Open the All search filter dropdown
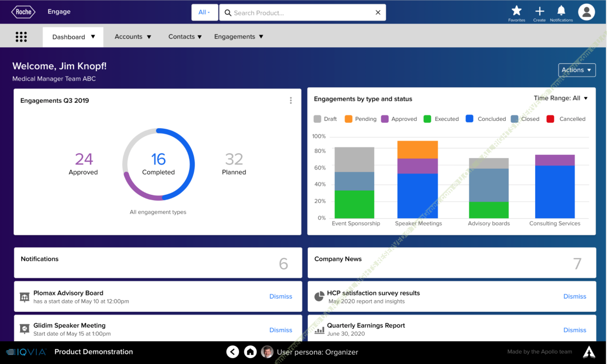Viewport: 607px width, 364px height. tap(204, 12)
